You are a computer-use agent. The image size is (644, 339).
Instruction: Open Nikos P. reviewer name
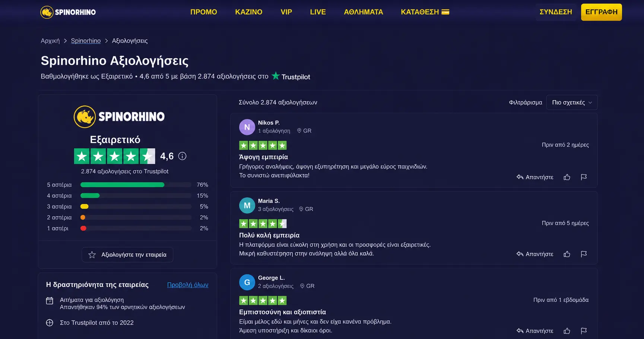269,123
